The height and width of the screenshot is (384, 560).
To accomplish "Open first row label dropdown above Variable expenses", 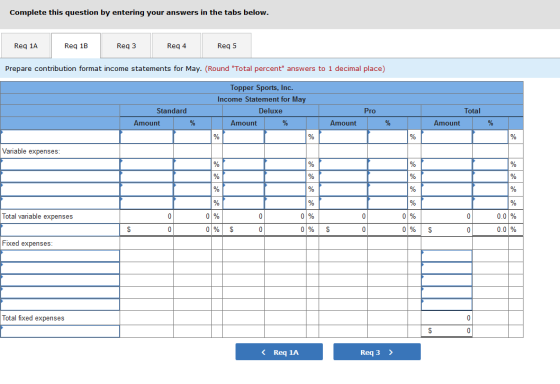I will coord(60,137).
